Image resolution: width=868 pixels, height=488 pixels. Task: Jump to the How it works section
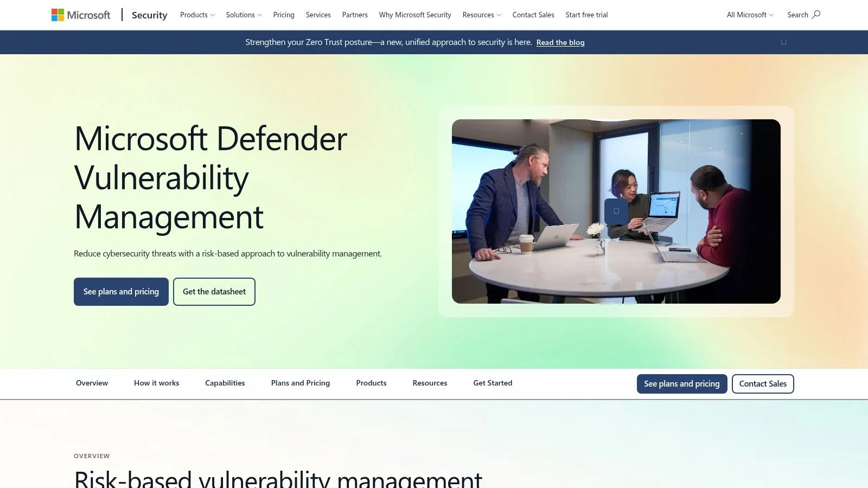[156, 383]
